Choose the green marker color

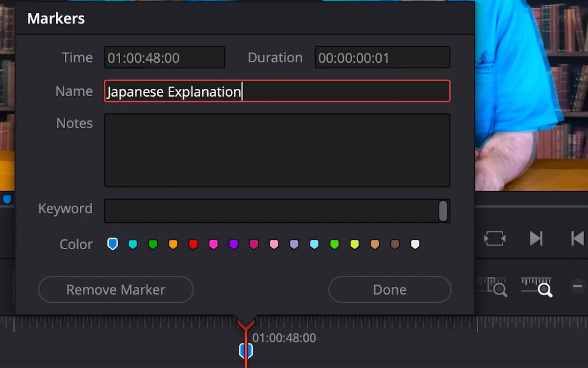click(x=153, y=244)
